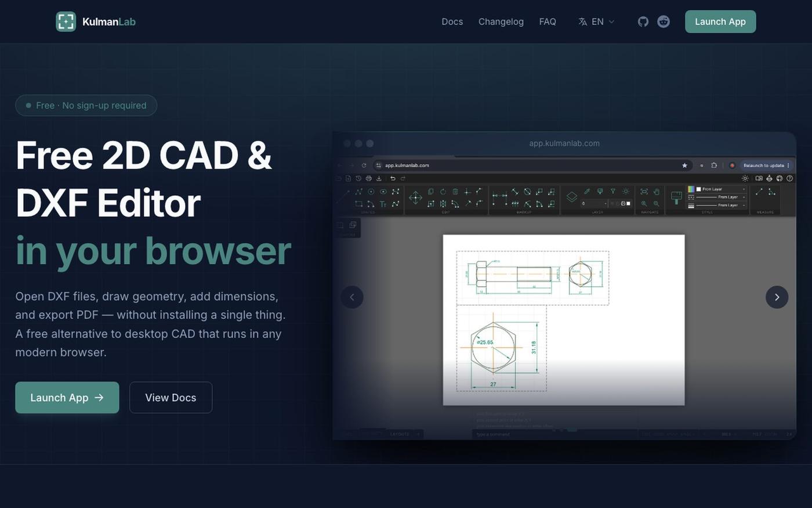
Task: Select the Delete trash tool in the Edit group
Action: [455, 192]
